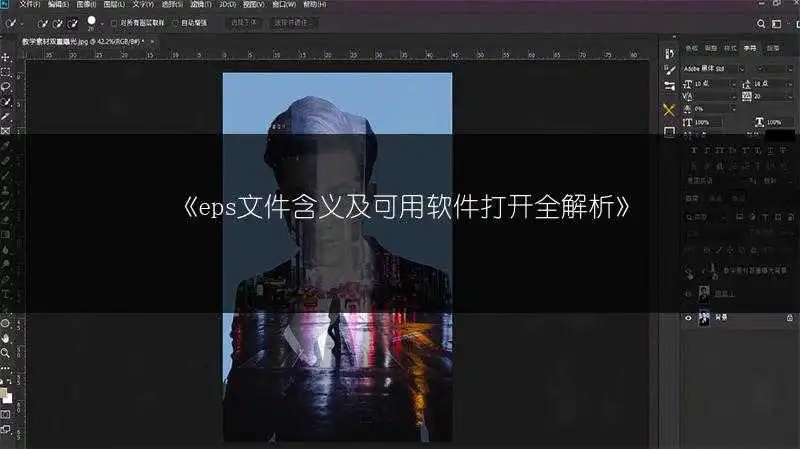Open the 文件(F) menu
800x449 pixels.
point(30,4)
